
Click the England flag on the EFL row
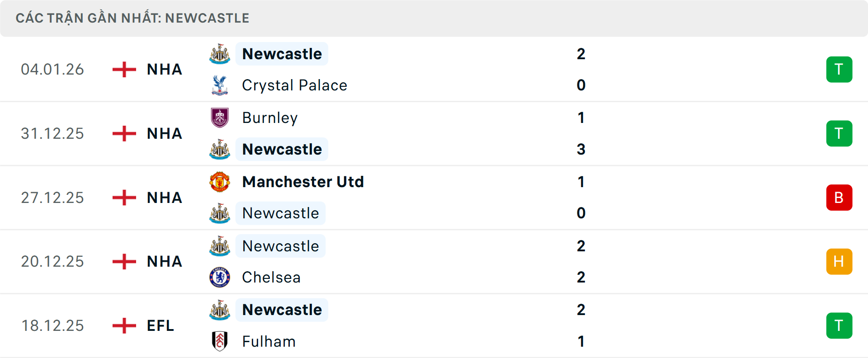pos(123,325)
